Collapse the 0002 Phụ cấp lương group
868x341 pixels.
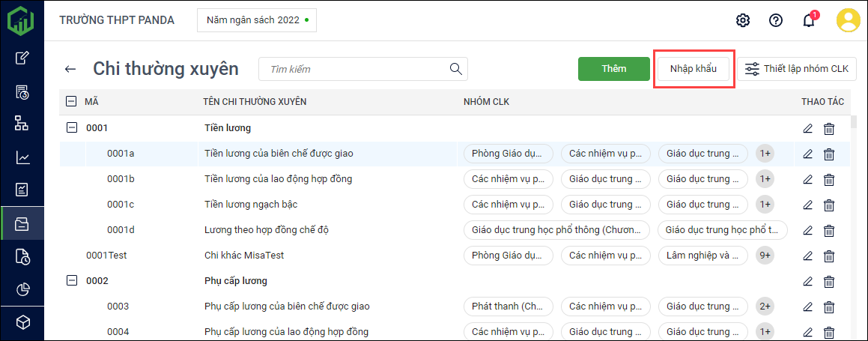click(72, 281)
